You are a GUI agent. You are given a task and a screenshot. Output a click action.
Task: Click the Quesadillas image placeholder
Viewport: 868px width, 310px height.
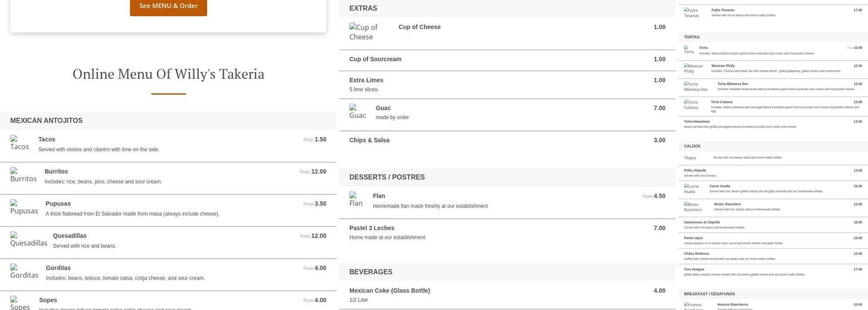click(x=29, y=240)
